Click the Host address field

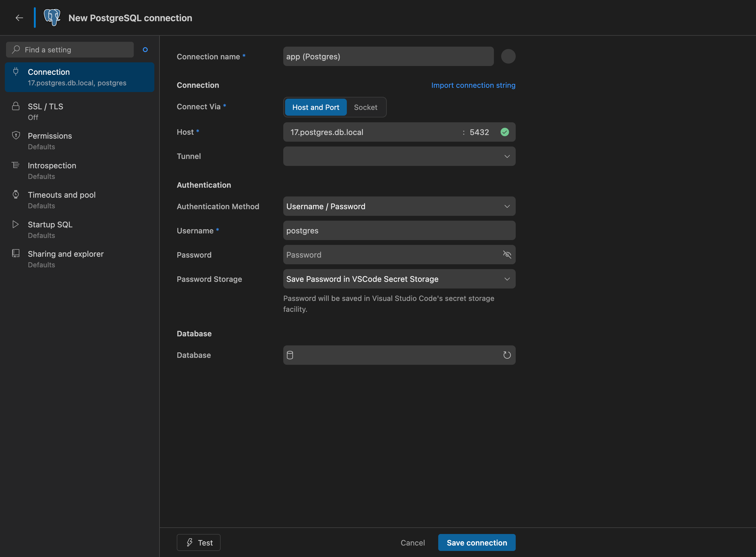[373, 132]
